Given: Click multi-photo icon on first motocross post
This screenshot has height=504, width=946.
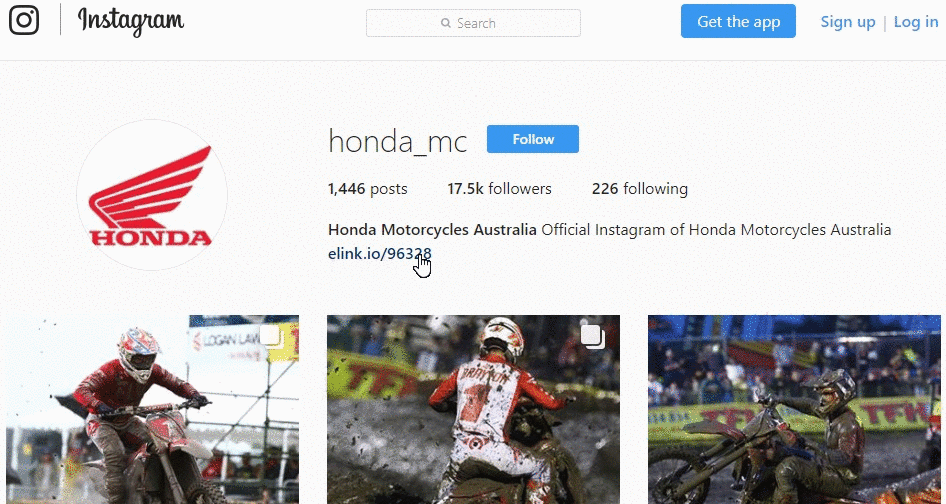Looking at the screenshot, I should [x=271, y=336].
